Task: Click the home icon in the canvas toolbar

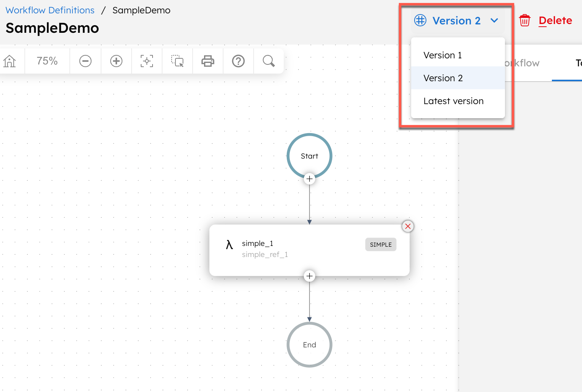Action: point(9,61)
